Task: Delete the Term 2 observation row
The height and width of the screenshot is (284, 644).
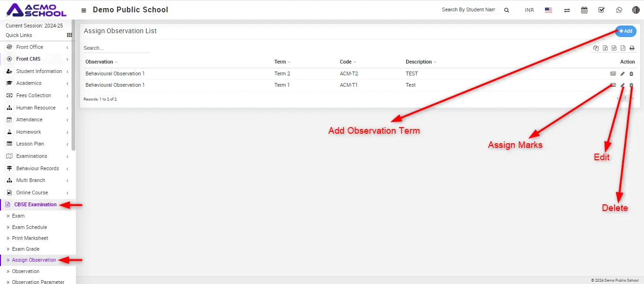Action: [631, 74]
